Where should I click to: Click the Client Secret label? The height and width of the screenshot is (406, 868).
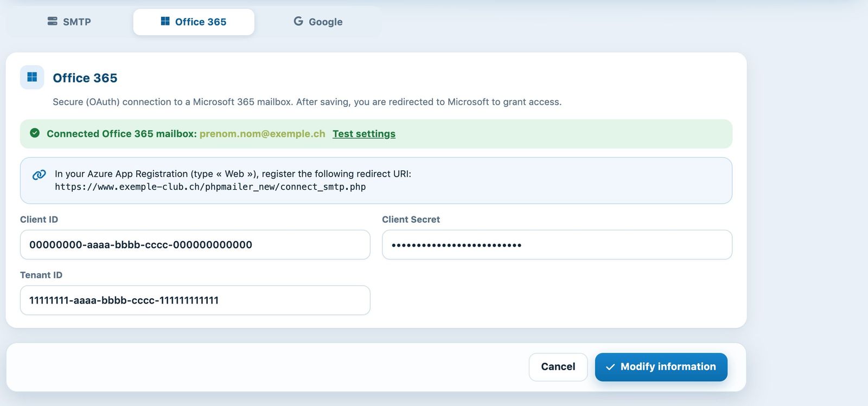[411, 220]
